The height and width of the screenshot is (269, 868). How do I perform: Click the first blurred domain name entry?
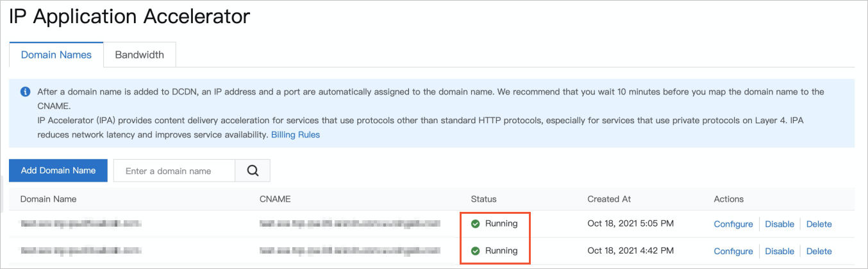(81, 224)
